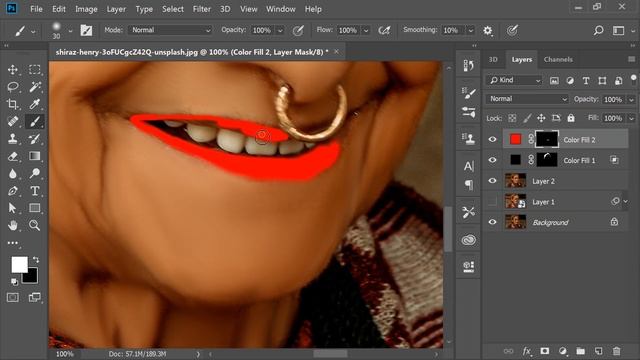
Task: Open the Opacity slider dropdown in options bar
Action: (280, 30)
